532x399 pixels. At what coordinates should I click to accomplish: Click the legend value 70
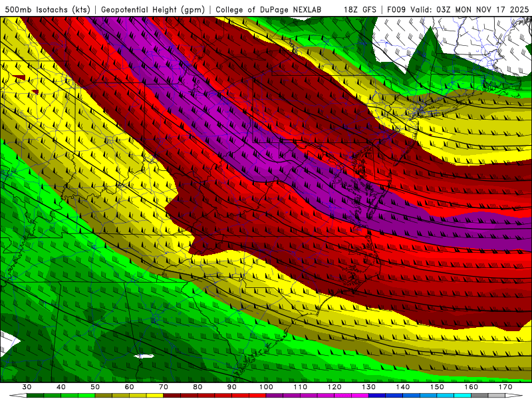[164, 387]
